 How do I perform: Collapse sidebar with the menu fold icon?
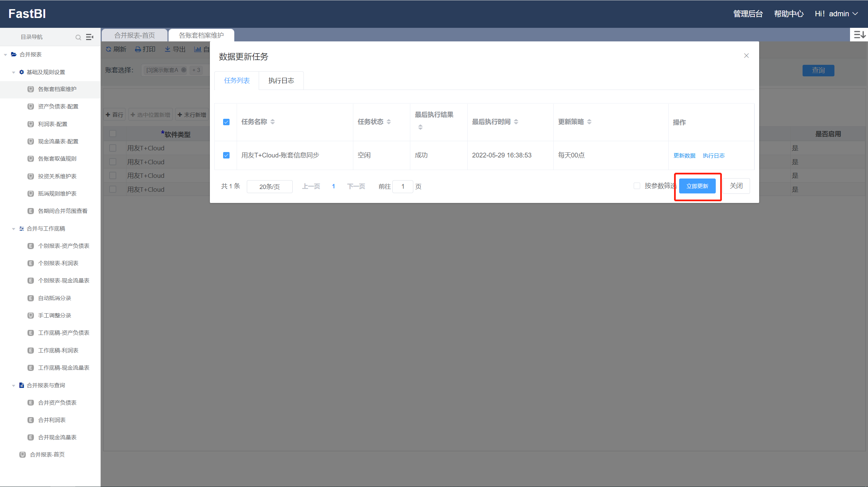pyautogui.click(x=90, y=37)
